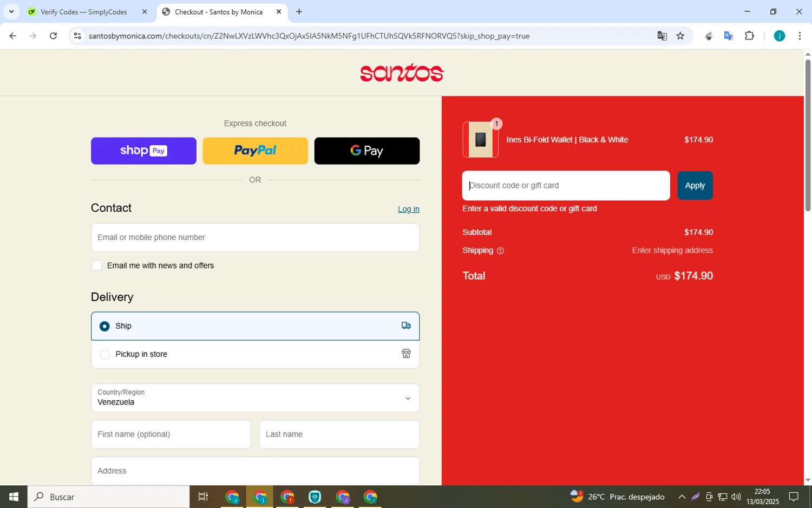This screenshot has width=812, height=508.
Task: Apply the discount code
Action: point(695,185)
